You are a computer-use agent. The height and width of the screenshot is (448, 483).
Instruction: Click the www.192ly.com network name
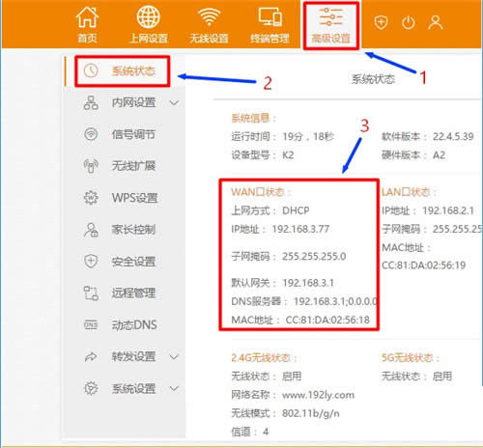coord(318,395)
